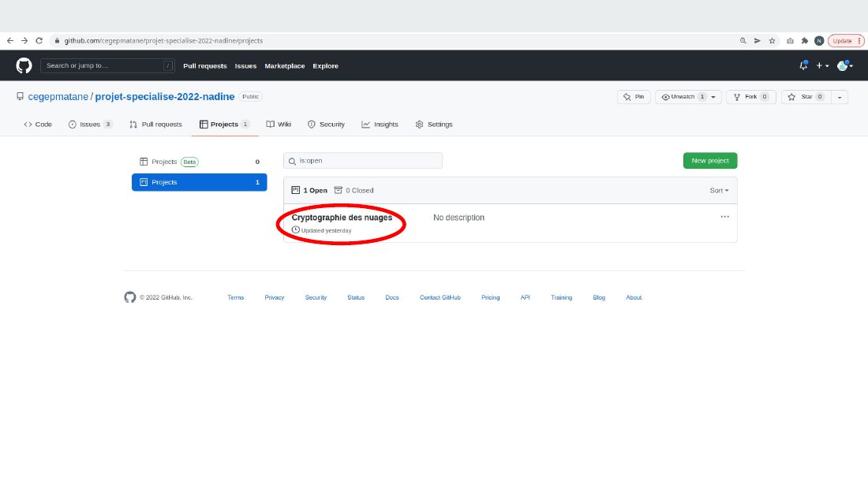Star the repository
Viewport: 868px width, 488px height.
[806, 97]
